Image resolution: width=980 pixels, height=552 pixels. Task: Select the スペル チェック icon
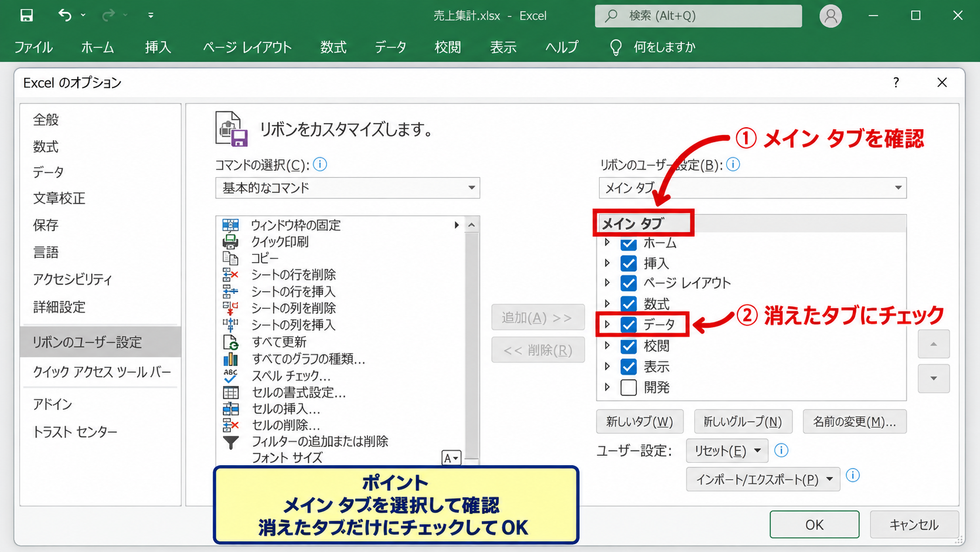pos(231,375)
